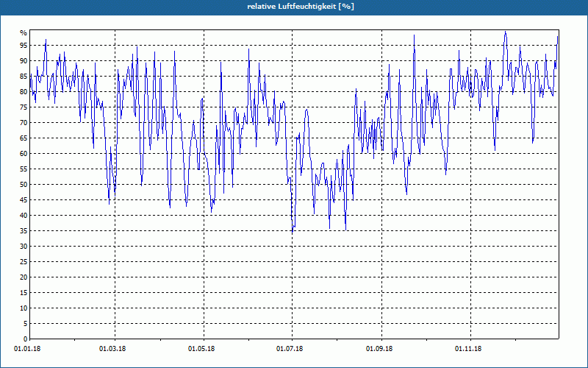Screen dimensions: 588x368
Task: Click the 01.11.18 date label
Action: pos(468,349)
